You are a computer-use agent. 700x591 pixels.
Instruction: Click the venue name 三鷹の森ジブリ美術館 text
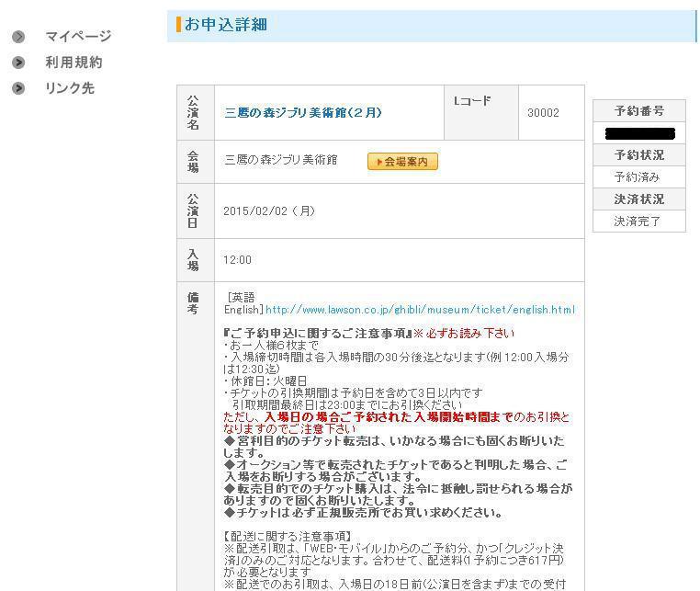pyautogui.click(x=281, y=160)
